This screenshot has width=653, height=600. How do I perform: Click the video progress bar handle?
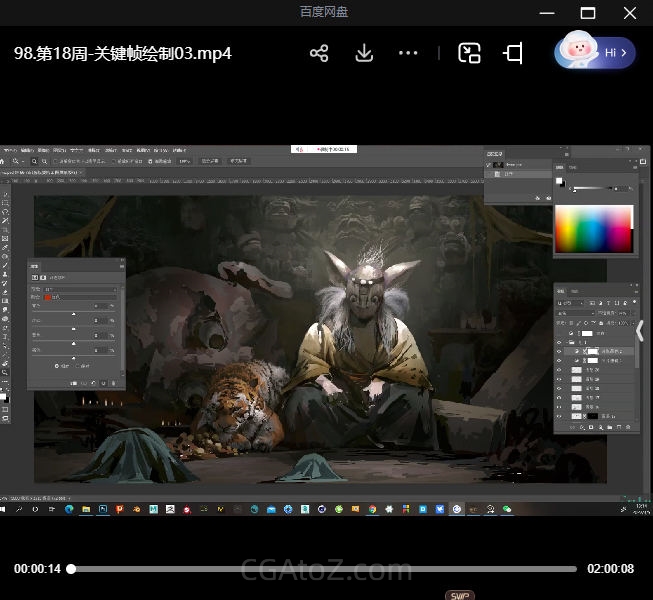click(x=71, y=569)
